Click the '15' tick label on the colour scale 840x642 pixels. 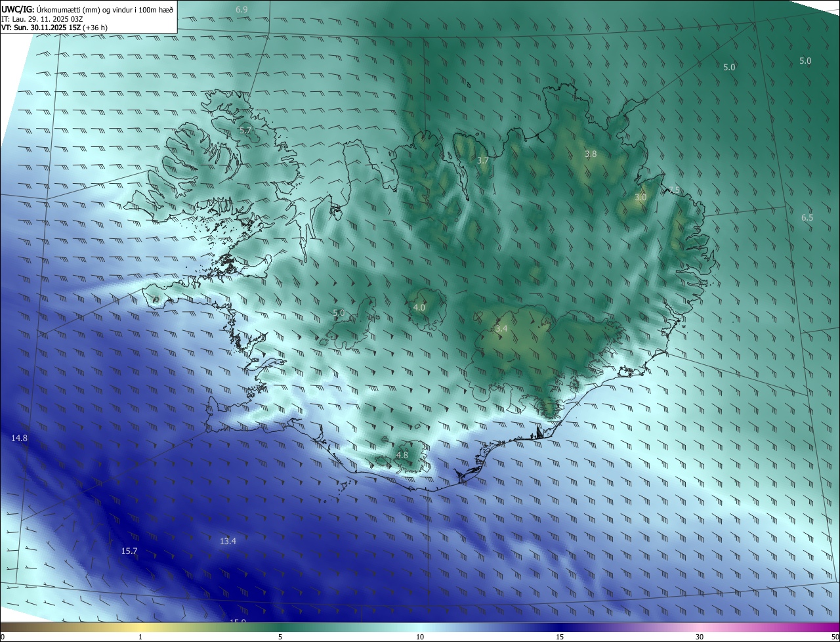click(560, 637)
